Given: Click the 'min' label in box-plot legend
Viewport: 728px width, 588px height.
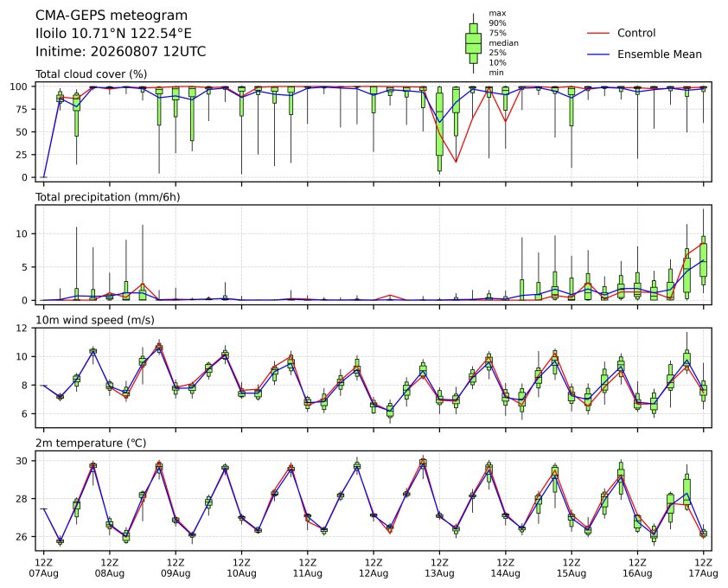Looking at the screenshot, I should pos(496,73).
